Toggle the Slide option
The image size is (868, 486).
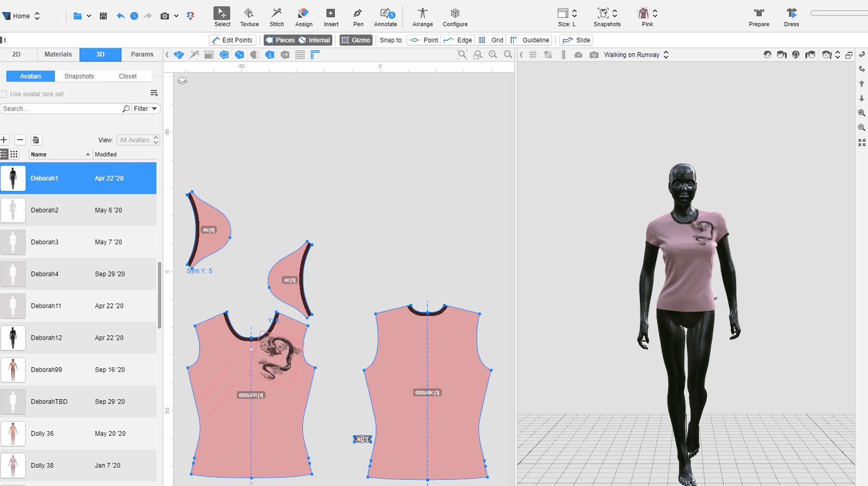click(x=576, y=40)
